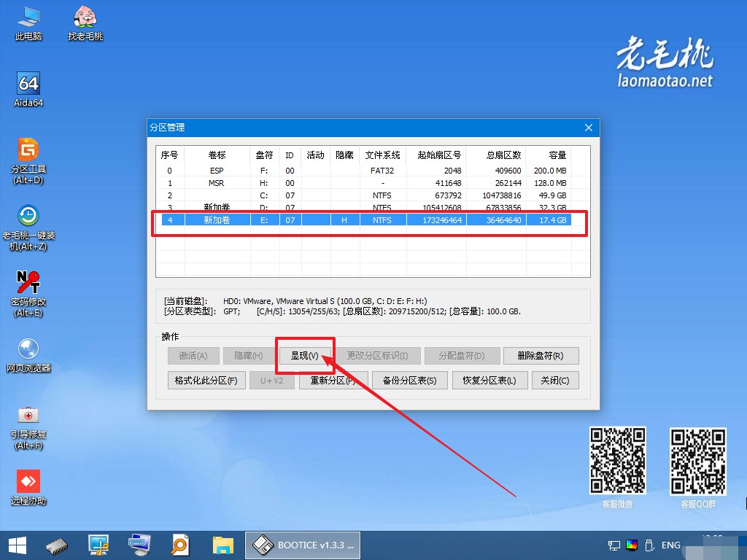This screenshot has height=560, width=747.
Task: Click the USB device tray icon
Action: [649, 545]
